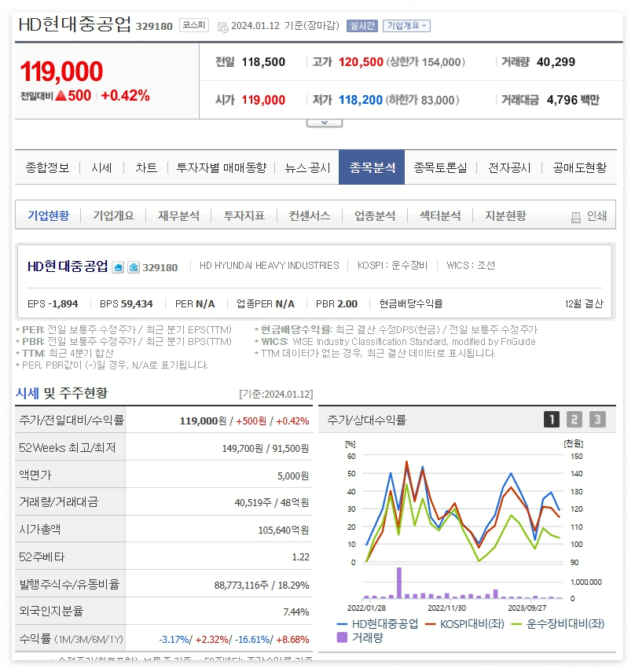Screen dimensions: 635x672
Task: Click the 공매도현황 link
Action: (x=579, y=167)
